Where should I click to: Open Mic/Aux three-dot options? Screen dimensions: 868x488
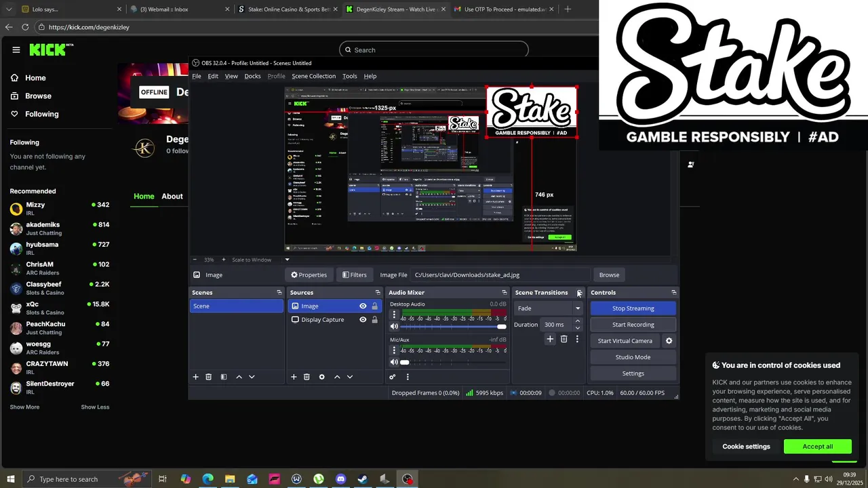click(394, 350)
